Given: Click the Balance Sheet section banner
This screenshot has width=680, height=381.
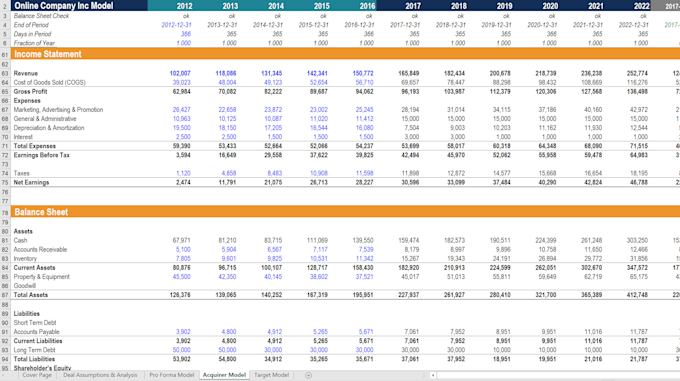Looking at the screenshot, I should coord(345,212).
